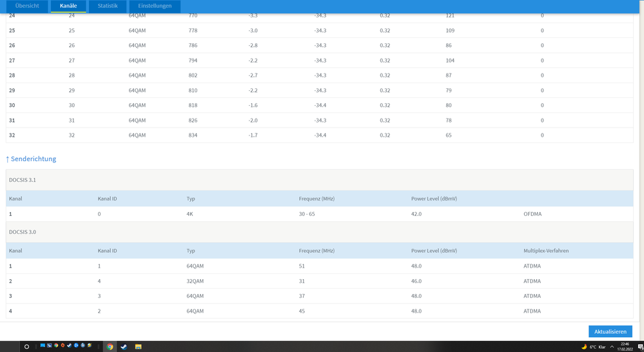The height and width of the screenshot is (352, 644).
Task: Click the -1.7 power level in row 32
Action: [253, 135]
